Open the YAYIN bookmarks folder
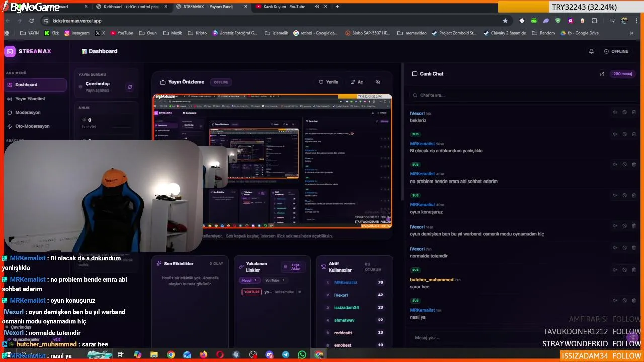The width and height of the screenshot is (644, 362). [x=29, y=33]
